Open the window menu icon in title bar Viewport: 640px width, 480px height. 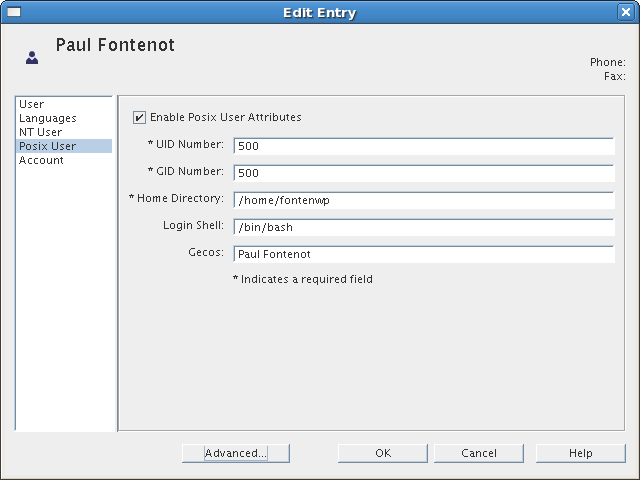point(14,12)
